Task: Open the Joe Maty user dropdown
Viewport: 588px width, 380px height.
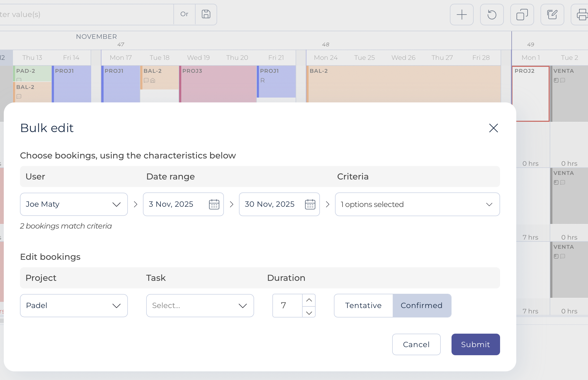Action: [x=74, y=204]
